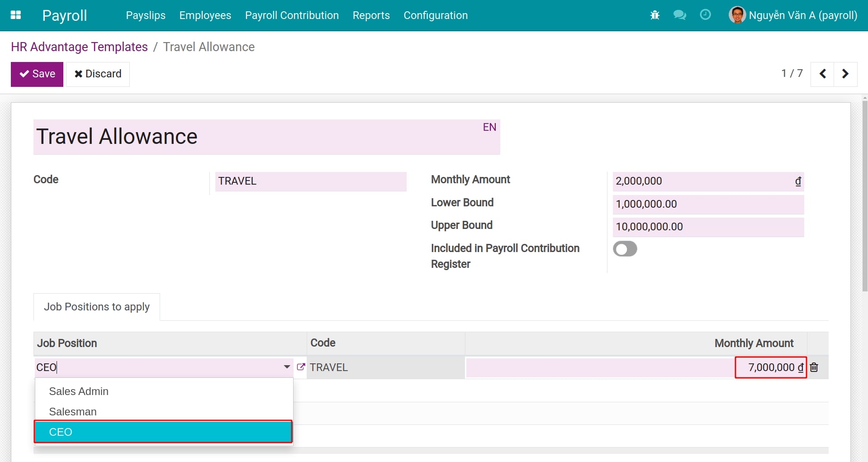Open the Configuration menu
The image size is (868, 462).
coord(435,15)
